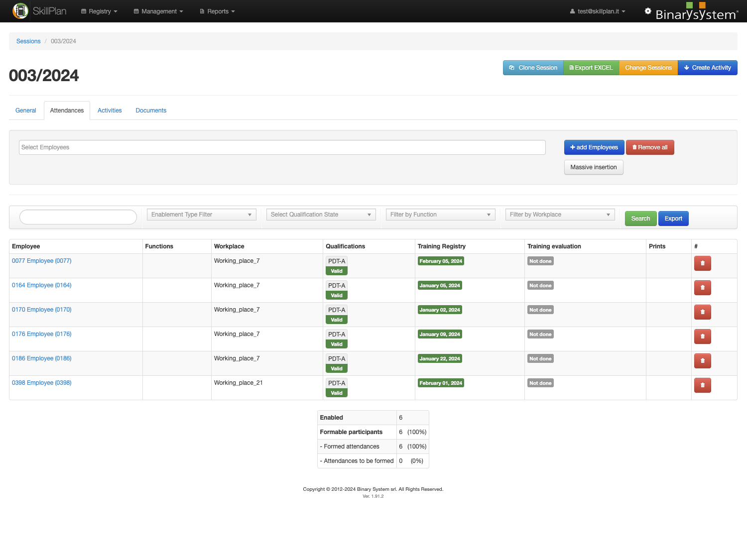Open the Documents tab
This screenshot has width=747, height=560.
151,111
